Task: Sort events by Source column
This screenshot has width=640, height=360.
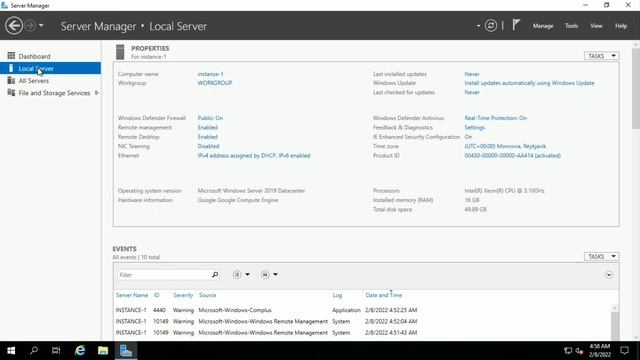Action: click(x=207, y=295)
